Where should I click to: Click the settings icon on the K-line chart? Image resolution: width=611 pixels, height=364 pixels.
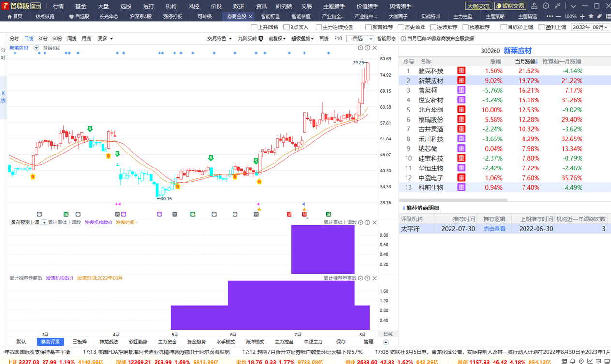(361, 48)
